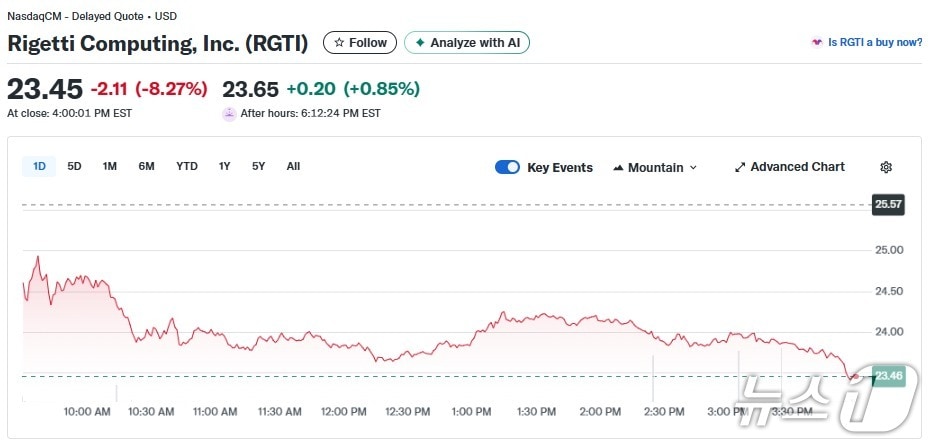This screenshot has width=932, height=446.
Task: Click the after hours moon icon
Action: [x=229, y=114]
